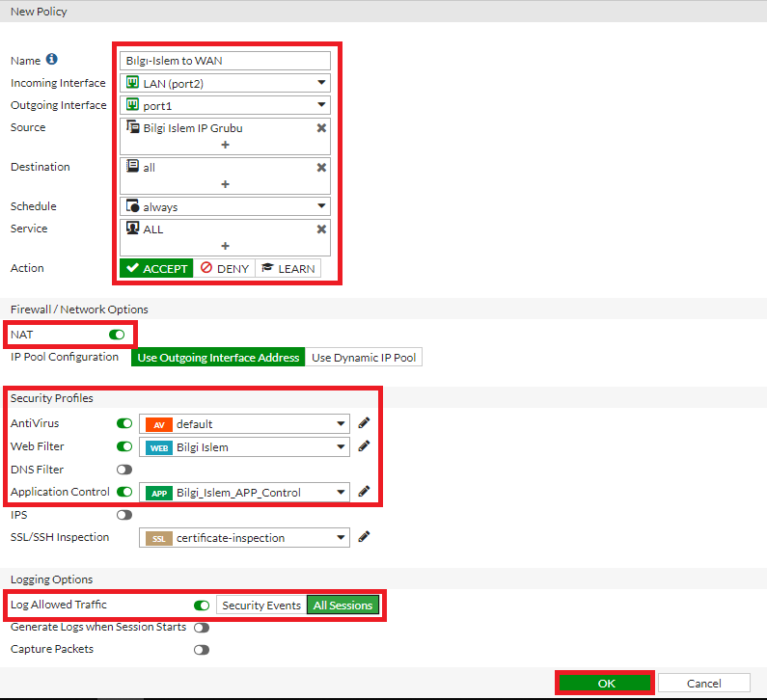Screen dimensions: 767x700
Task: Open the SSL/SSH Inspection dropdown
Action: click(x=245, y=538)
